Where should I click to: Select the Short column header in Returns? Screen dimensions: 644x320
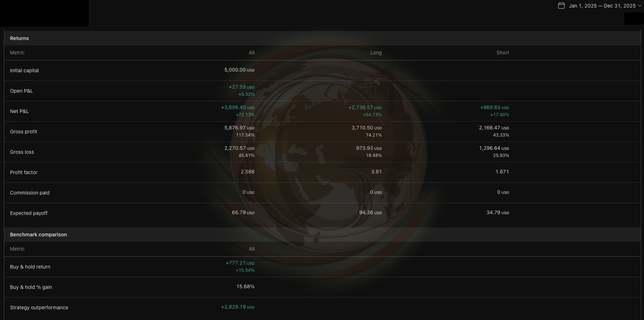(502, 53)
